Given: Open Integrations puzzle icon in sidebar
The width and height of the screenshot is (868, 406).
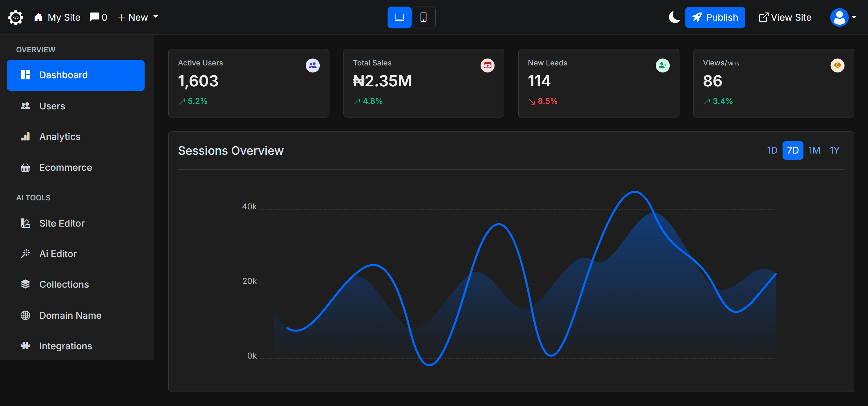Looking at the screenshot, I should tap(26, 346).
